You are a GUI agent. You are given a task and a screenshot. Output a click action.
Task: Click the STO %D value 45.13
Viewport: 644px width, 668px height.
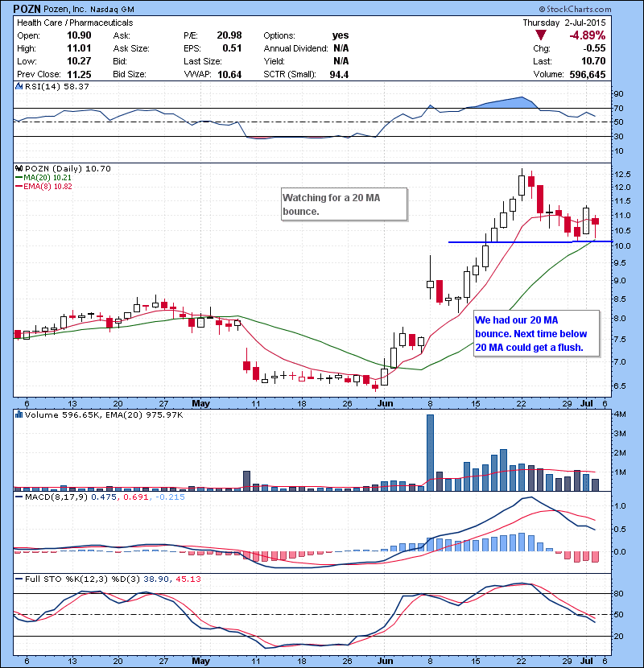tap(188, 579)
